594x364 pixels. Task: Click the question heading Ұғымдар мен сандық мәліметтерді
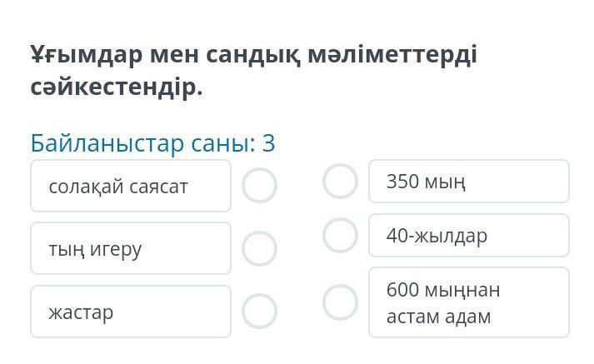254,55
